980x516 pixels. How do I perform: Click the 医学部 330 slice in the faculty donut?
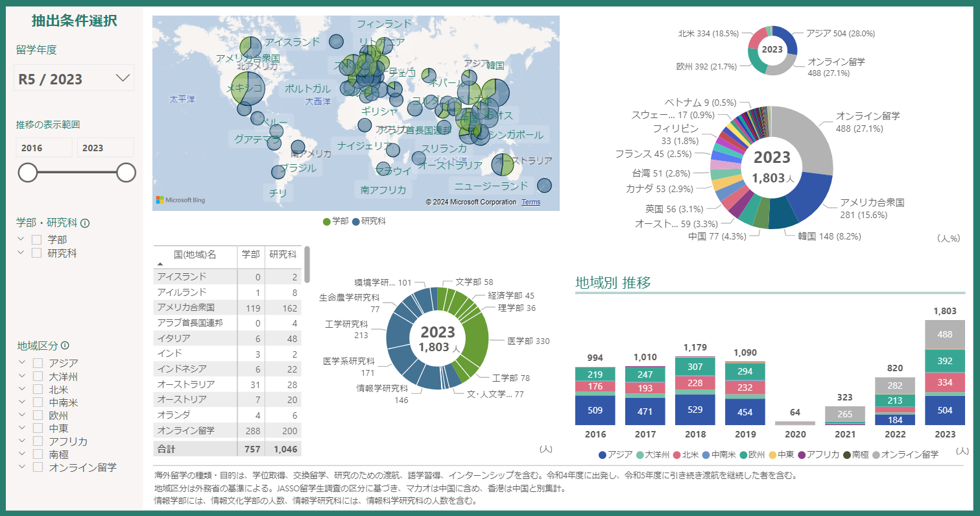tap(477, 339)
